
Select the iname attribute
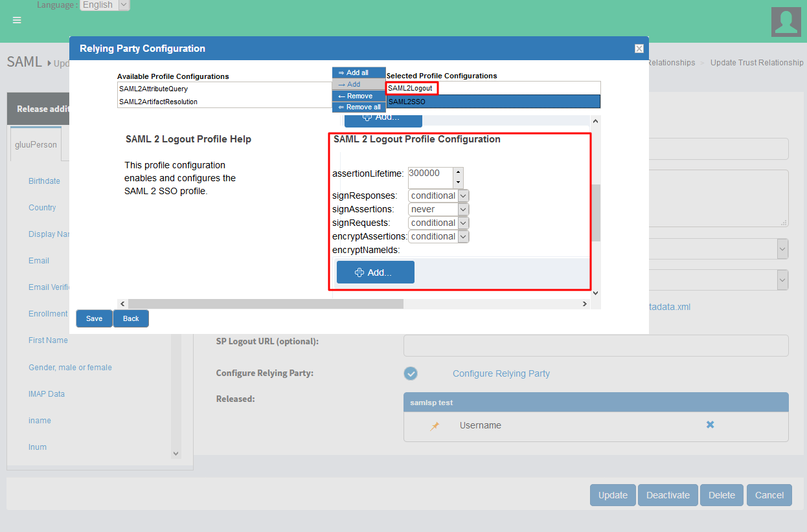pyautogui.click(x=40, y=421)
